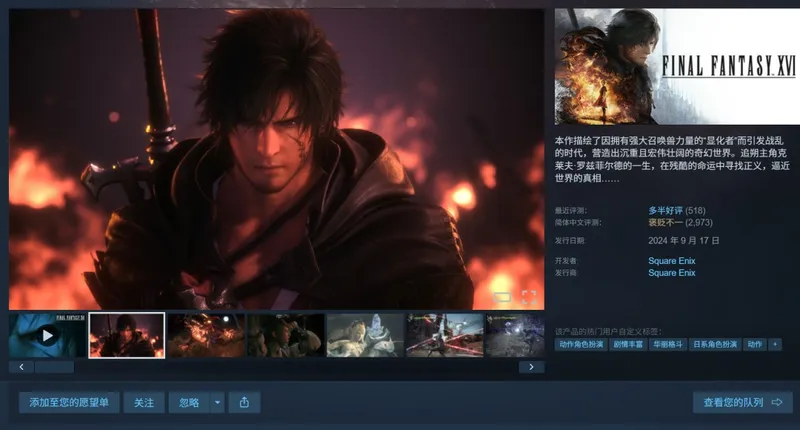Screen dimensions: 800x430
Task: View the two characters screenshot thumbnail
Action: coord(286,335)
